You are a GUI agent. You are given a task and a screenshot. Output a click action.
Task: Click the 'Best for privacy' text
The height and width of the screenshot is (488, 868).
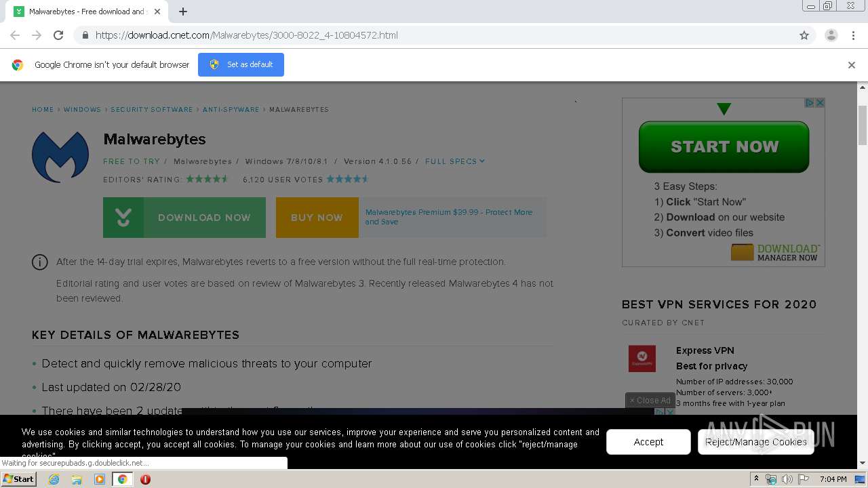711,366
